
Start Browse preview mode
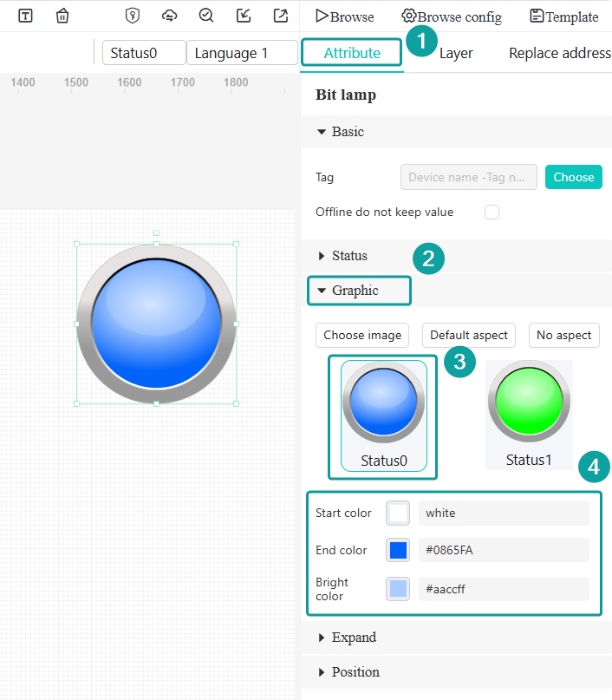345,16
